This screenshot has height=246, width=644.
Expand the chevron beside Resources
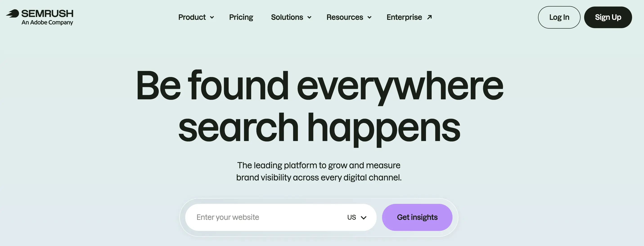point(369,18)
